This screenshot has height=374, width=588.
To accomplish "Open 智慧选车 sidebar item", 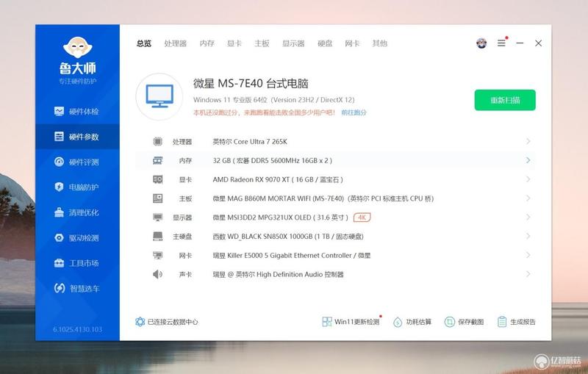I will click(x=76, y=288).
